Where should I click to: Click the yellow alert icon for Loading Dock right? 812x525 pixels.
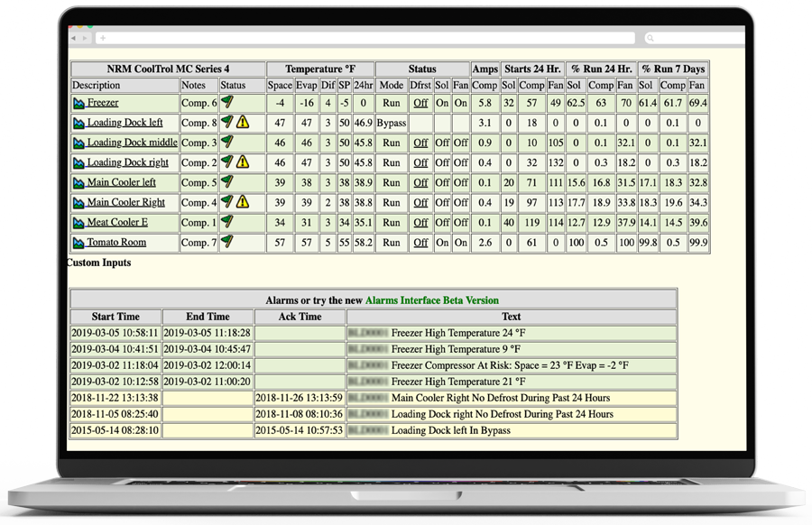click(x=243, y=162)
